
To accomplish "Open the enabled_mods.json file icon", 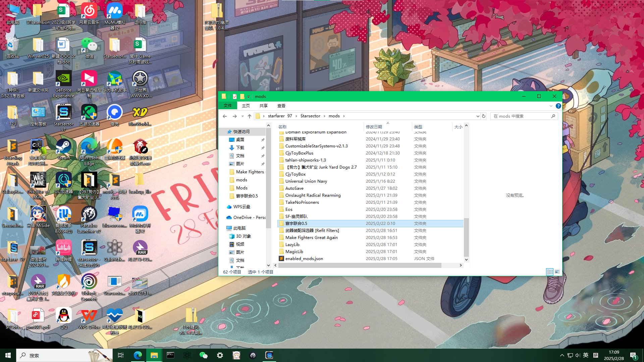I will 282,259.
